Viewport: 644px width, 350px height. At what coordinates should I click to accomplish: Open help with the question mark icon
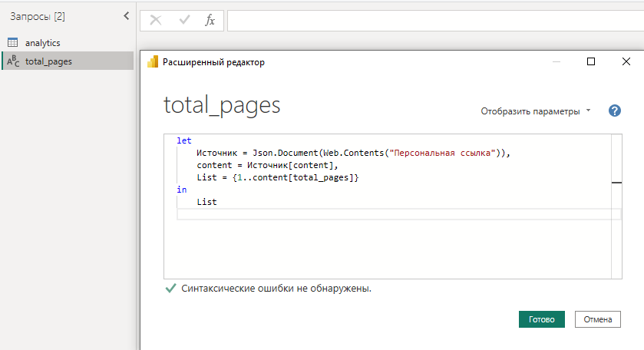click(614, 111)
